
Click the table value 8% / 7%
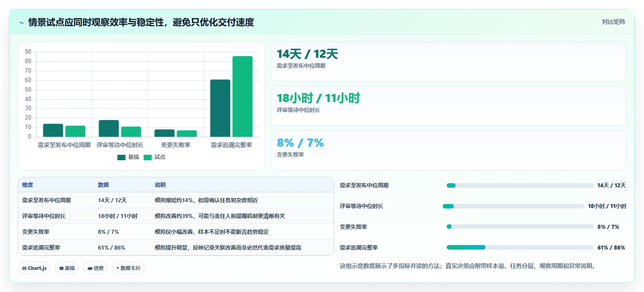tap(108, 232)
